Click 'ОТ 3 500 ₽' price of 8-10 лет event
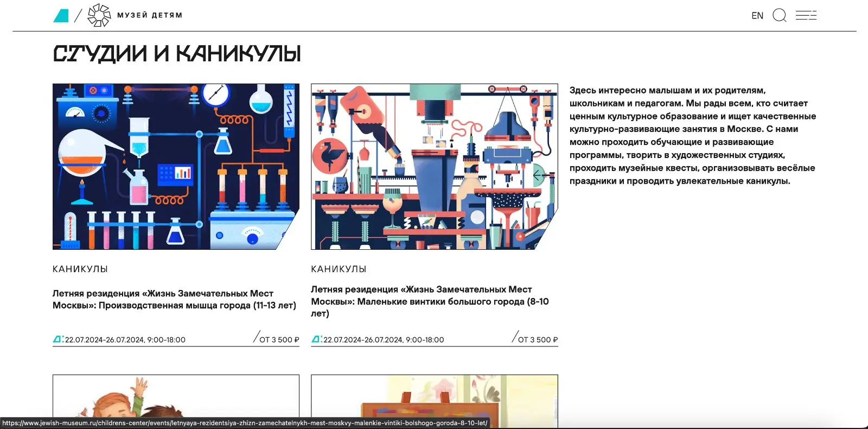The width and height of the screenshot is (868, 429). pyautogui.click(x=538, y=340)
